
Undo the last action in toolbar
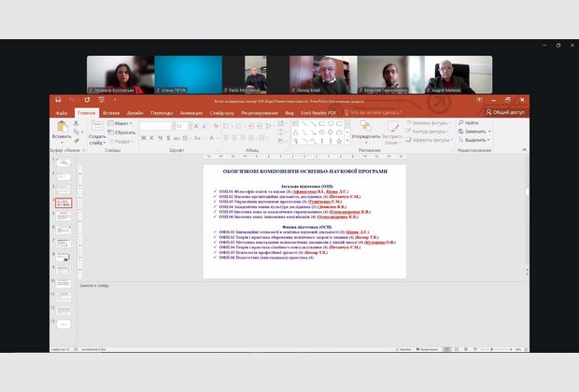point(70,100)
